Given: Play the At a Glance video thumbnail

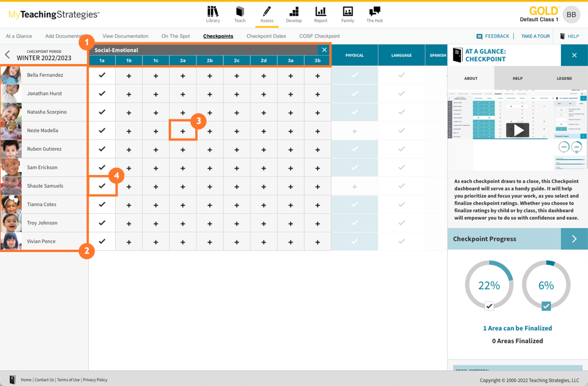Looking at the screenshot, I should pyautogui.click(x=517, y=130).
